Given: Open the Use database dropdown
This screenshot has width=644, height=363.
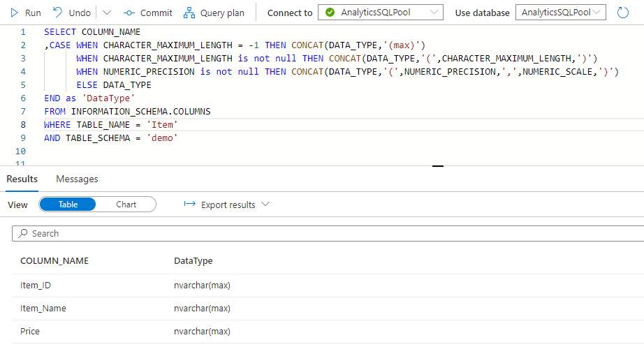Looking at the screenshot, I should 560,13.
